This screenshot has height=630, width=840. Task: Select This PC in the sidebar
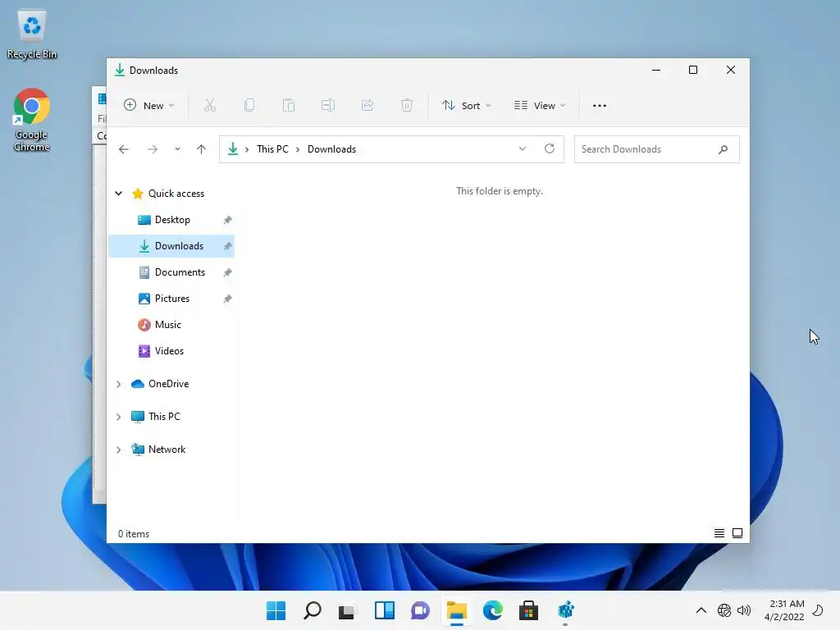(164, 417)
